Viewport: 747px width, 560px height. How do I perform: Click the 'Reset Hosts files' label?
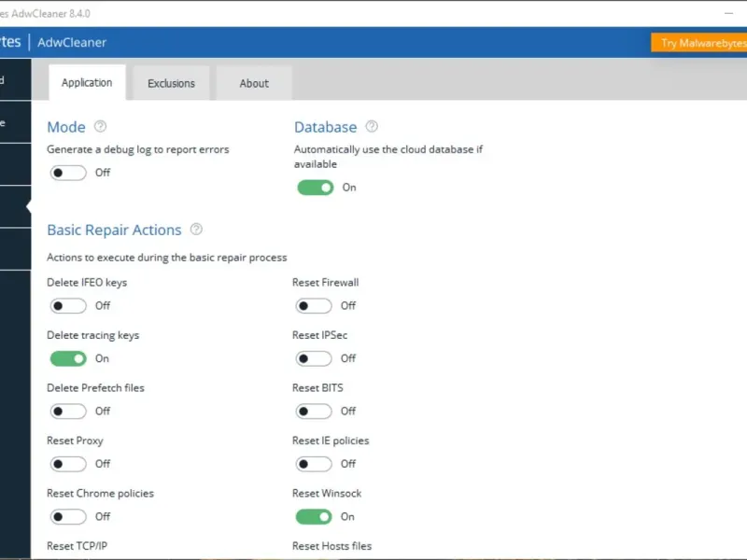coord(332,546)
